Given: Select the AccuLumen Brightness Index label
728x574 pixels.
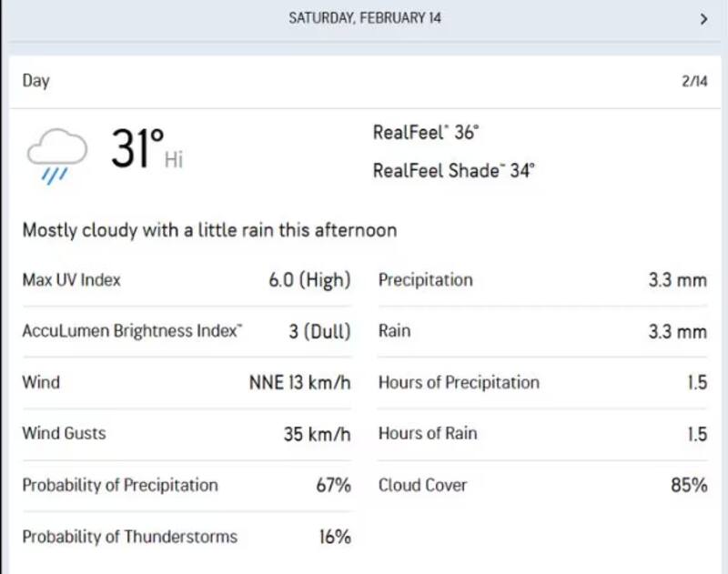Looking at the screenshot, I should [x=132, y=331].
